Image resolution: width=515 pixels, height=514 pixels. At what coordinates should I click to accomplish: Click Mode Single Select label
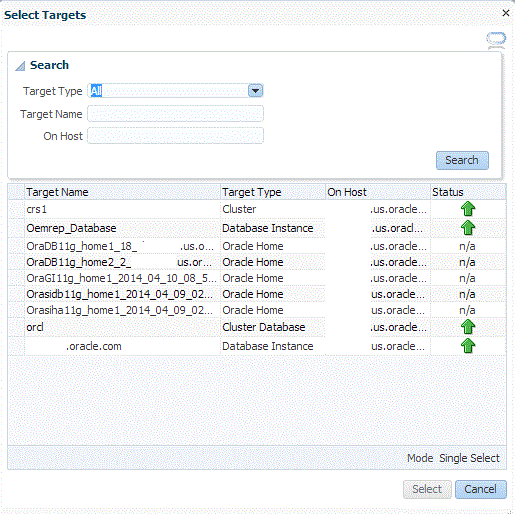tap(453, 458)
